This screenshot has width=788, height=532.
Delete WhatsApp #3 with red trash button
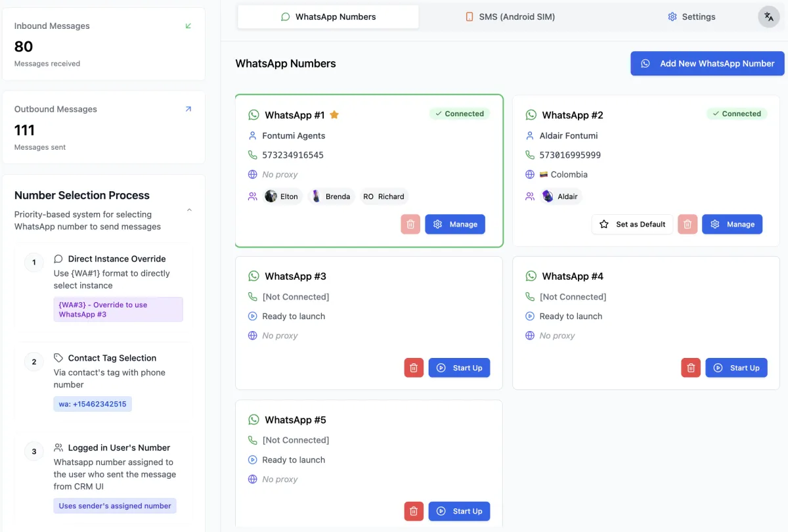click(x=414, y=368)
